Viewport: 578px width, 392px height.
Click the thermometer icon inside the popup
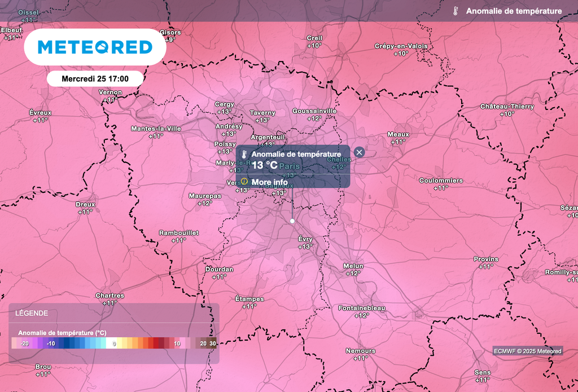244,155
